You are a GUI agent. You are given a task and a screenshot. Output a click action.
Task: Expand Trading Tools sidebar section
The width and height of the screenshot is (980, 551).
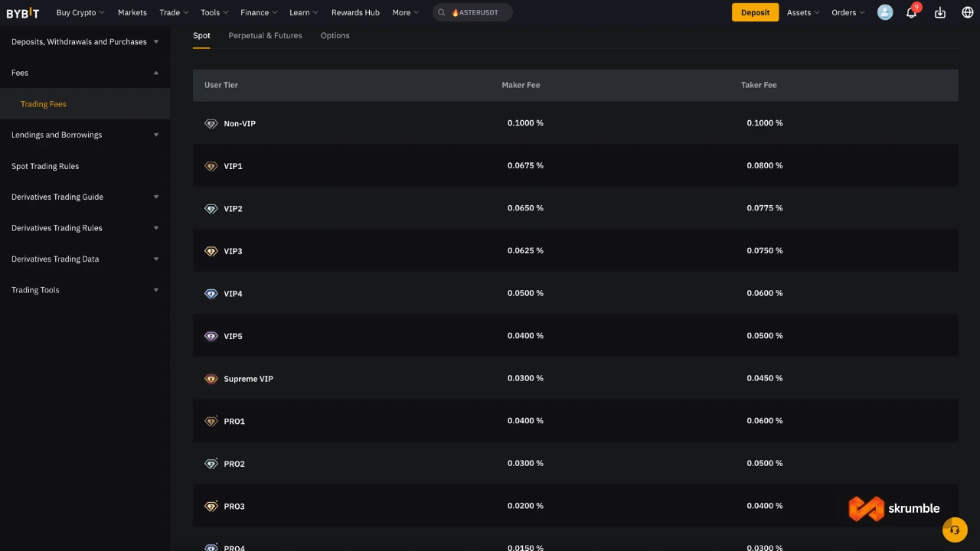(x=85, y=290)
